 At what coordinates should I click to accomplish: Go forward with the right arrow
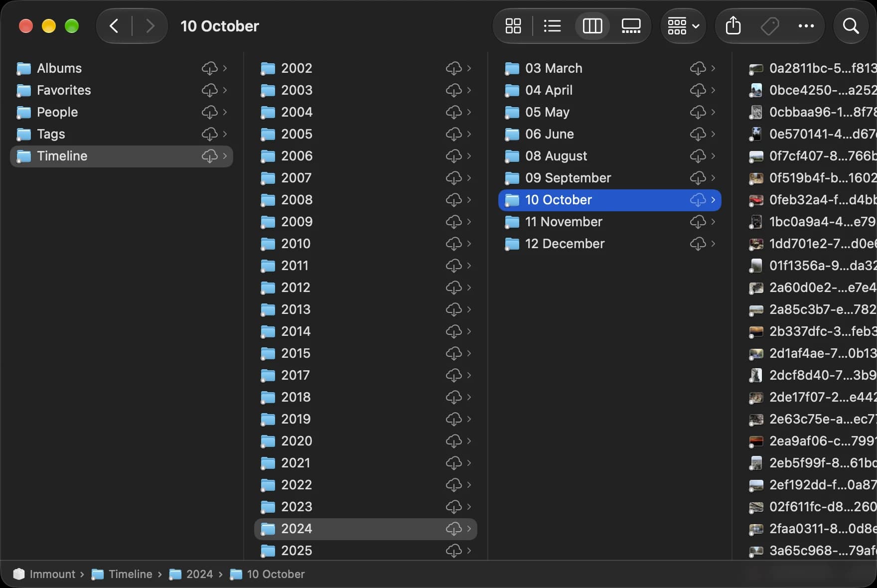[x=149, y=26]
